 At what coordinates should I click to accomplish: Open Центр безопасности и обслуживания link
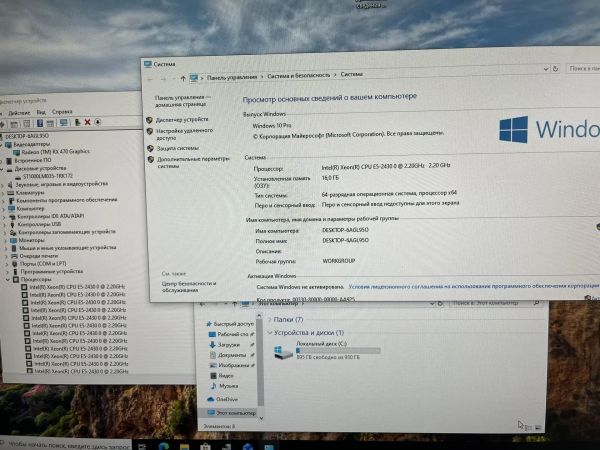189,287
